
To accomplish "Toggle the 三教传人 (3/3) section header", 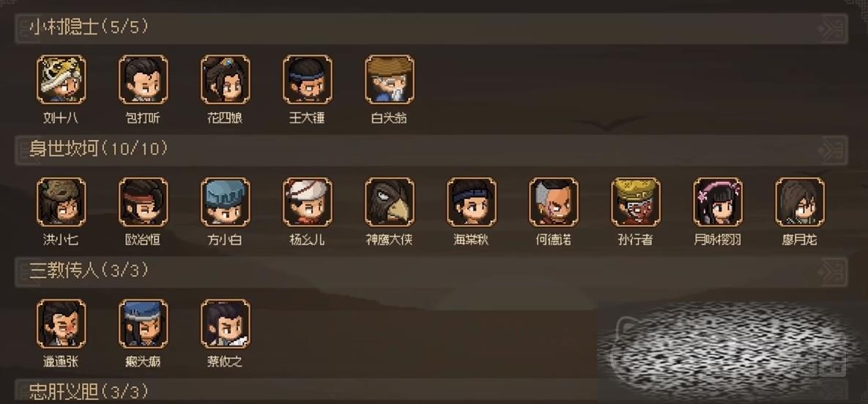I will tap(431, 271).
